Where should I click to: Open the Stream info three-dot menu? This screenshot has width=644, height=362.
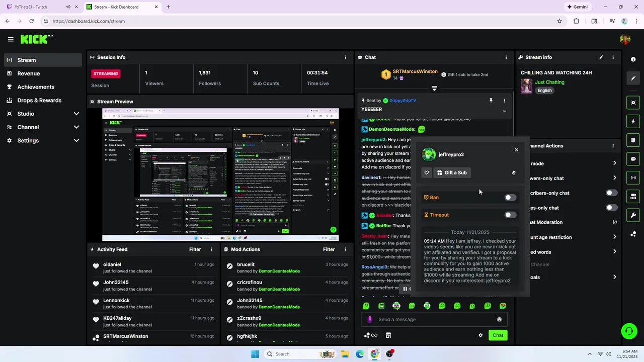[613, 57]
